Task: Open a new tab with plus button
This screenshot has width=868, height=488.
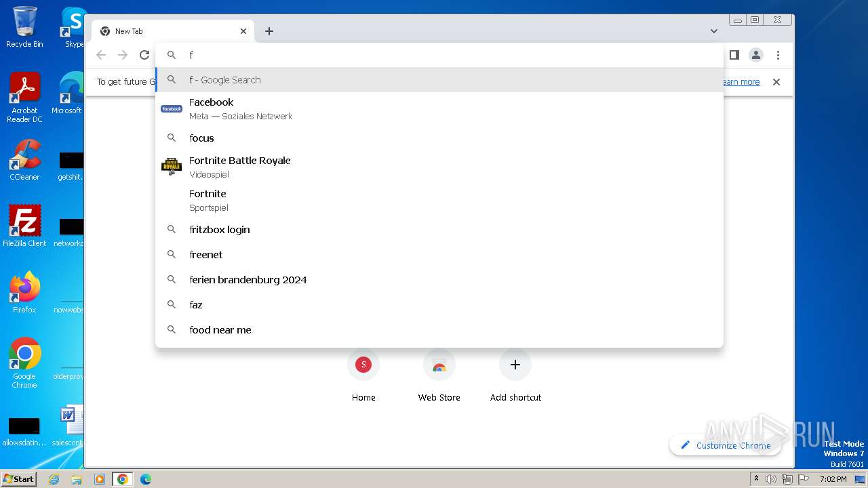Action: [269, 31]
